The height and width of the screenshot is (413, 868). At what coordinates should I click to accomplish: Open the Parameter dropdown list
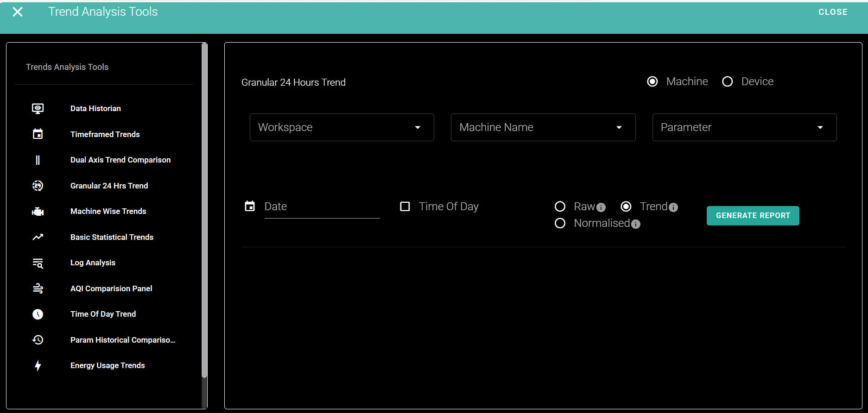[744, 127]
